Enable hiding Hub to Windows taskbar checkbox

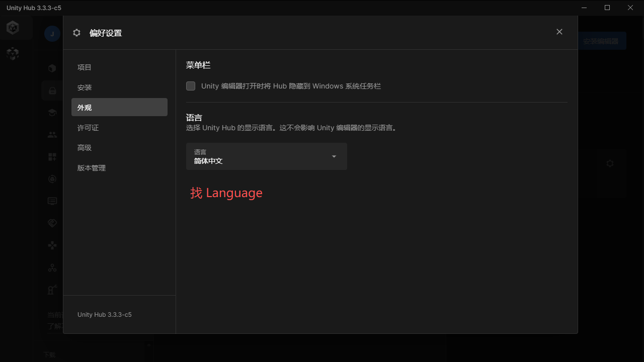191,86
